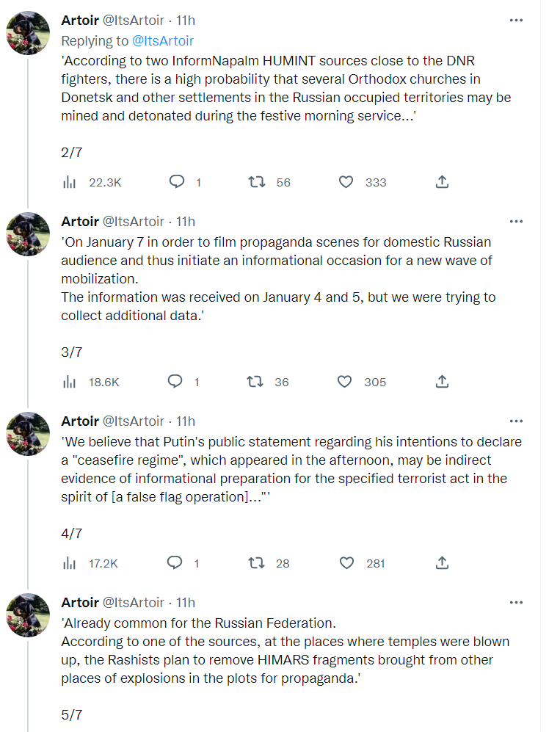View analytics for the 4/7 tweet showing 17.2K

(69, 563)
